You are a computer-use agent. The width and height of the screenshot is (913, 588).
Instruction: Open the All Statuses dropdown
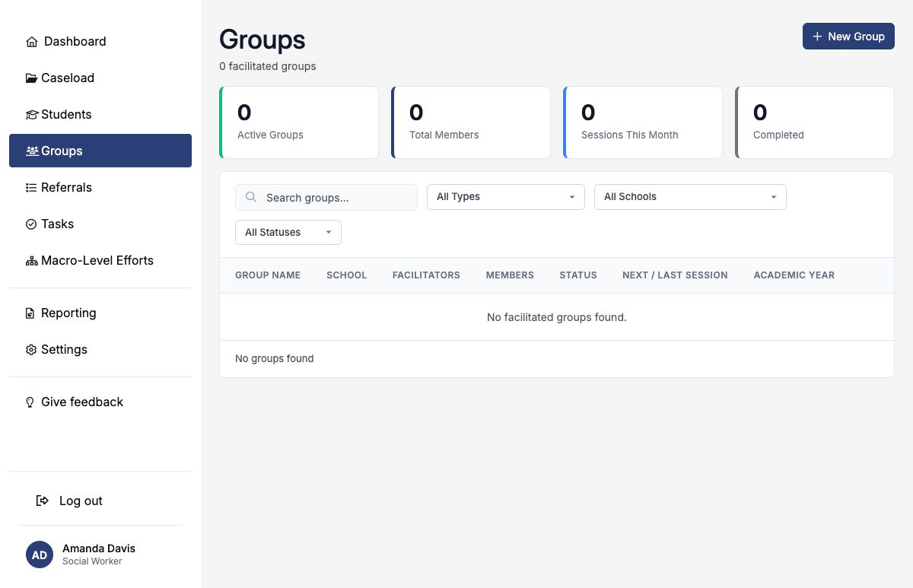(x=288, y=233)
